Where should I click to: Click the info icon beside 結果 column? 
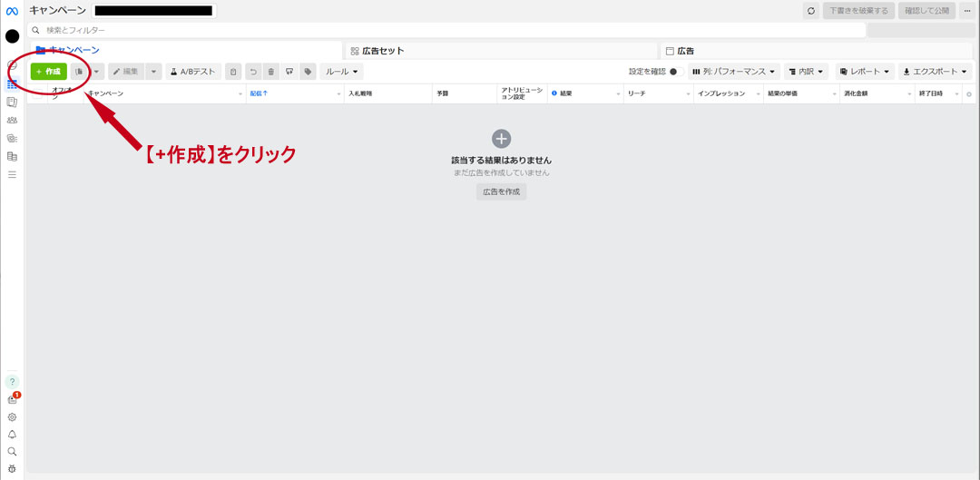pos(554,93)
